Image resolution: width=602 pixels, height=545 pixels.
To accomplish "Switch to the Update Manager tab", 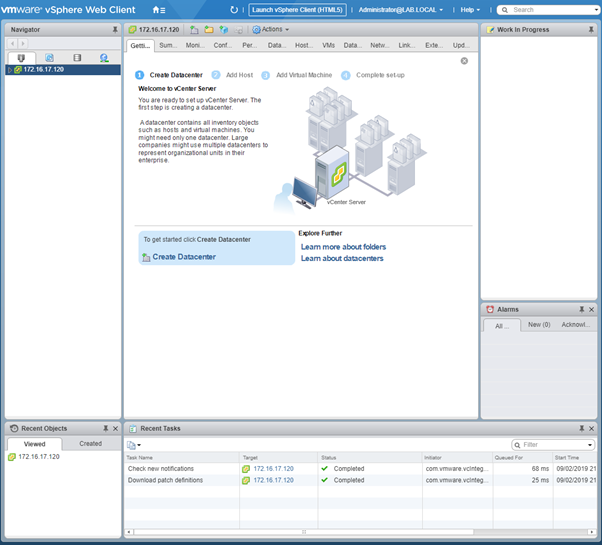I will coord(461,45).
